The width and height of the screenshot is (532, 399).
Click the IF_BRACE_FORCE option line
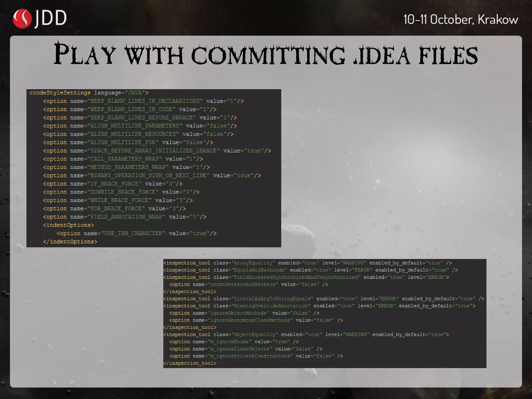113,184
